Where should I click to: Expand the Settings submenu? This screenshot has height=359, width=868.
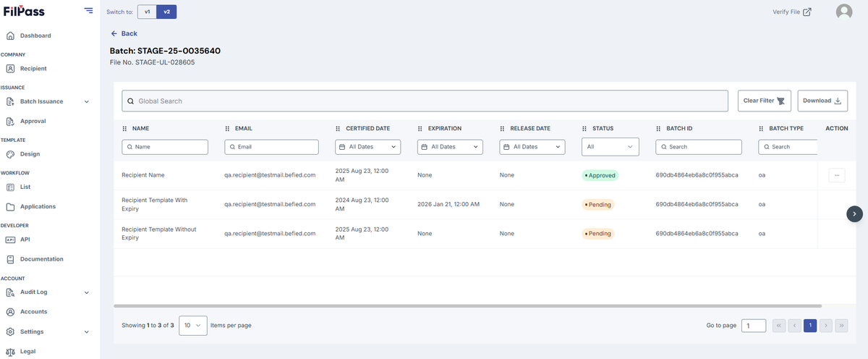87,332
